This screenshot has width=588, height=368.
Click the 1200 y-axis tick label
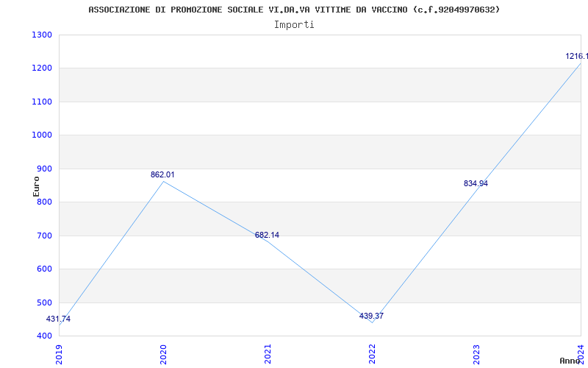tap(42, 68)
